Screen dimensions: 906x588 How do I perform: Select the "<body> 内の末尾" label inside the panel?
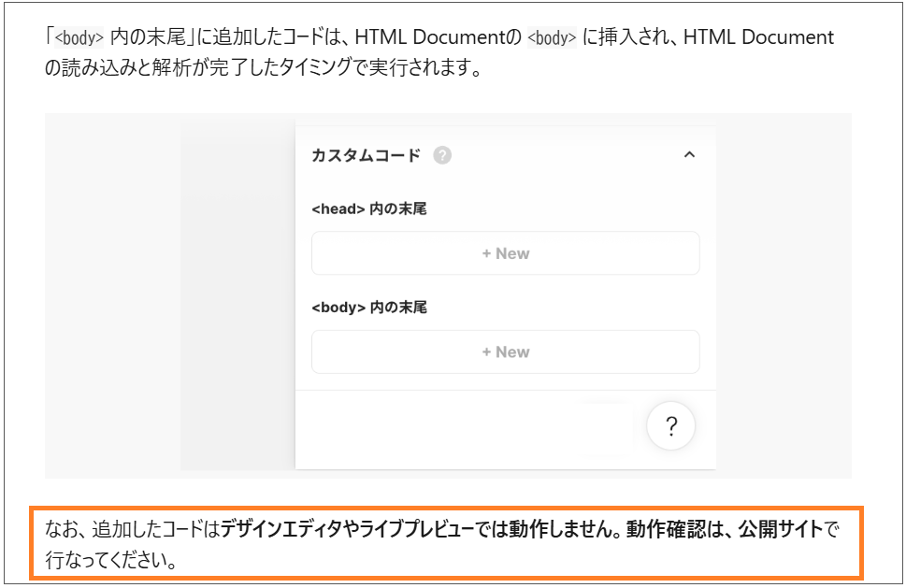click(x=368, y=308)
